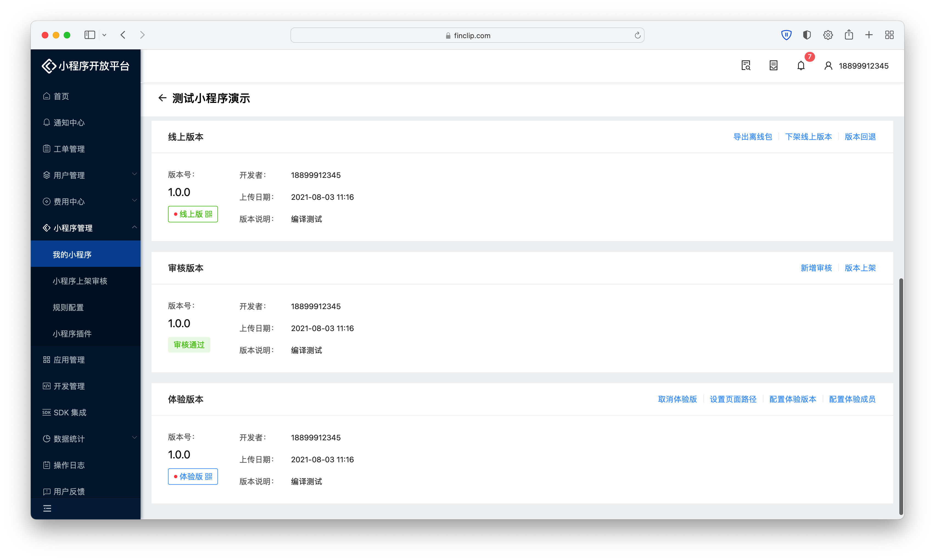Click the page vertical scrollbar

point(901,396)
